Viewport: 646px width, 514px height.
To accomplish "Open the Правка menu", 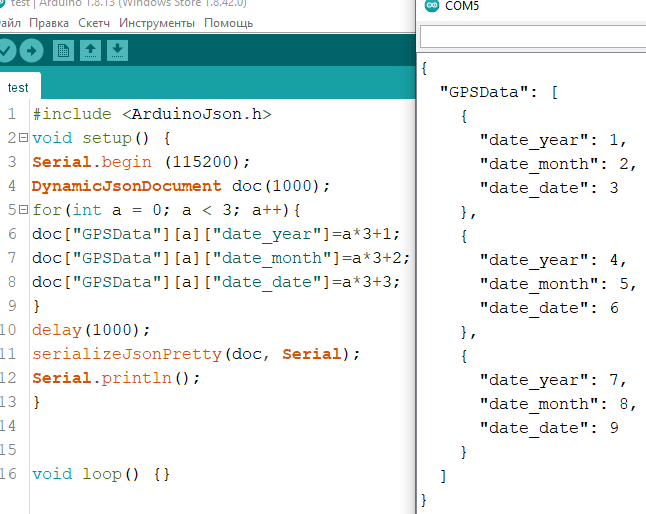I will click(49, 23).
